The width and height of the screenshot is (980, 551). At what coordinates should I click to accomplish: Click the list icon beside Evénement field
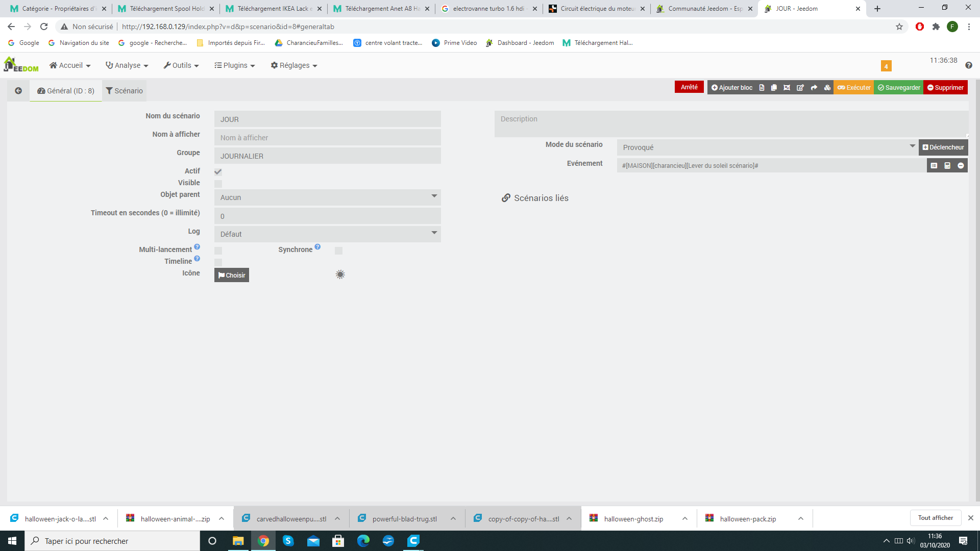934,166
